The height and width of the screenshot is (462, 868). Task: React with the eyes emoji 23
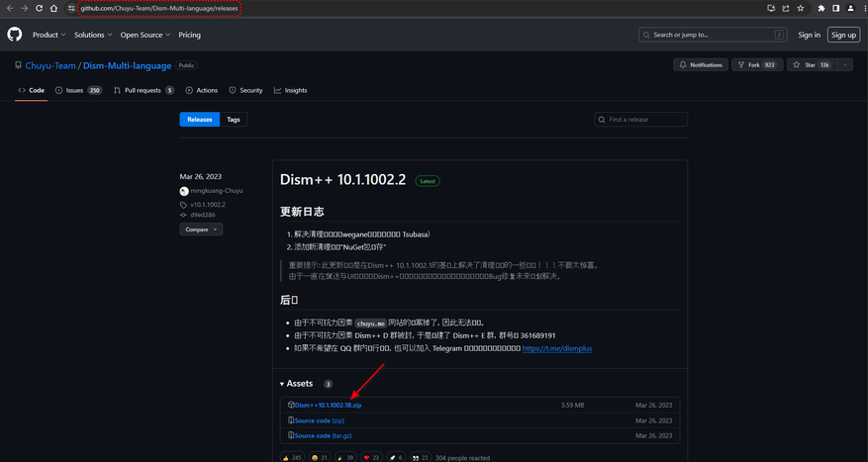(421, 458)
